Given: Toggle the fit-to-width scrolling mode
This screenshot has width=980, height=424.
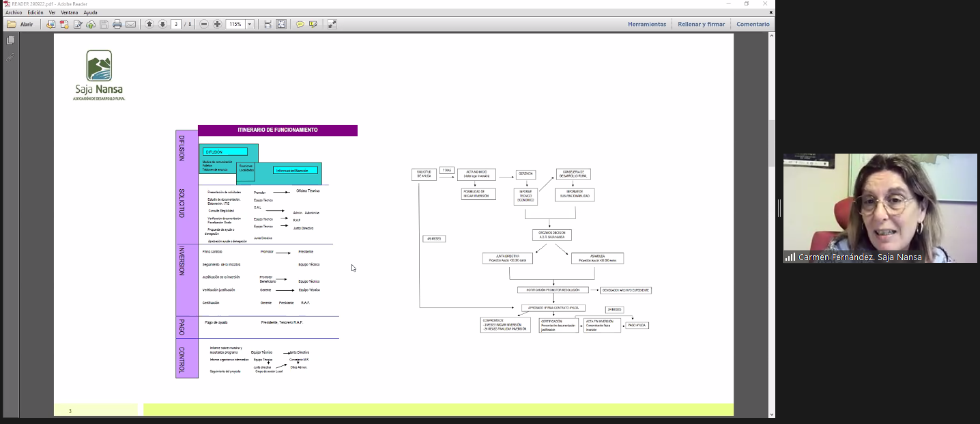Looking at the screenshot, I should (x=268, y=24).
